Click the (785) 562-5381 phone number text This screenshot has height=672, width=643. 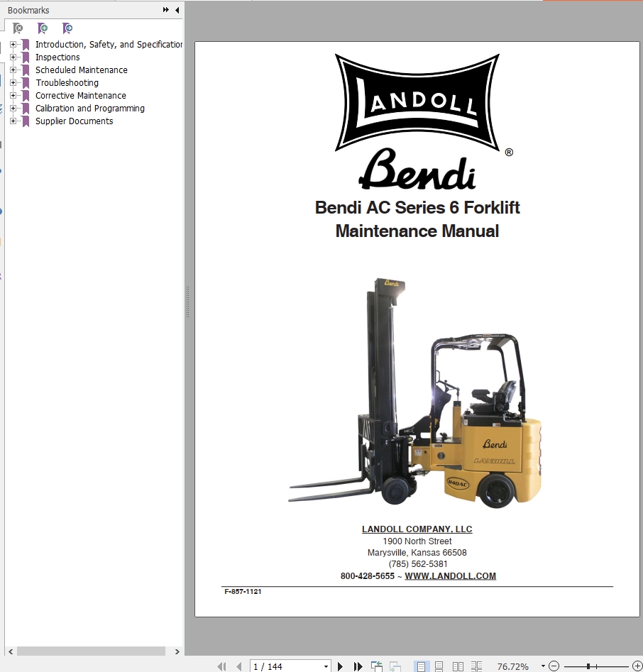(417, 564)
